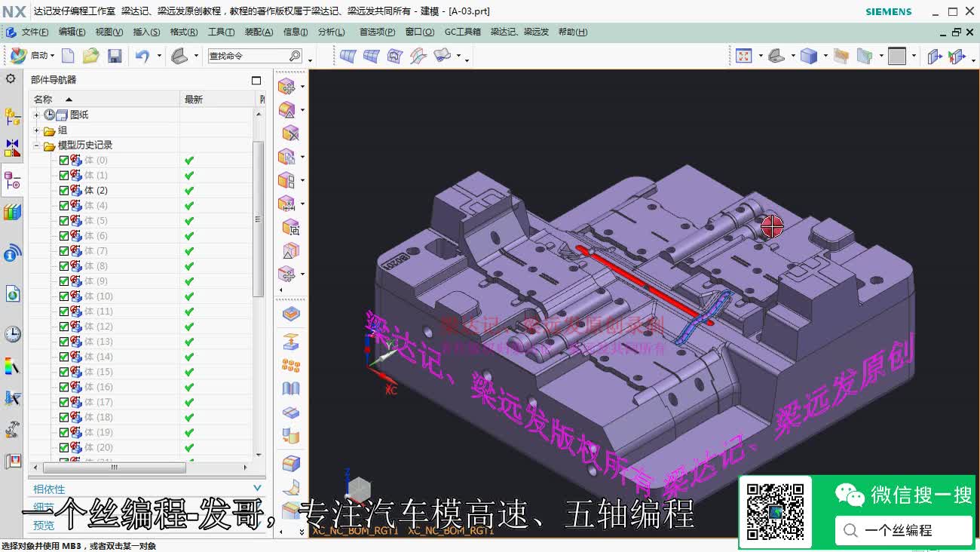Open the rendering style dropdown arrow
Image resolution: width=980 pixels, height=552 pixels.
click(825, 56)
